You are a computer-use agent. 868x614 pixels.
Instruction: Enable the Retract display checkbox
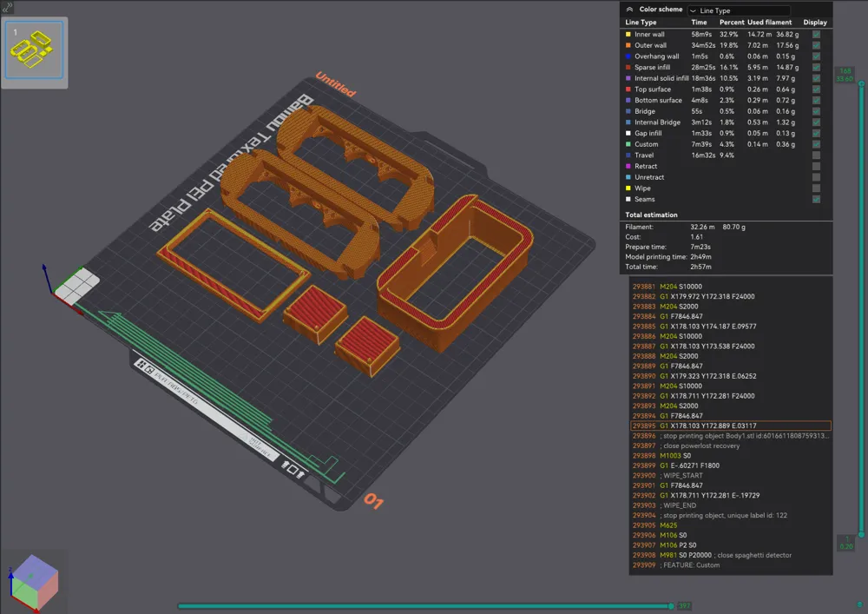click(x=814, y=166)
